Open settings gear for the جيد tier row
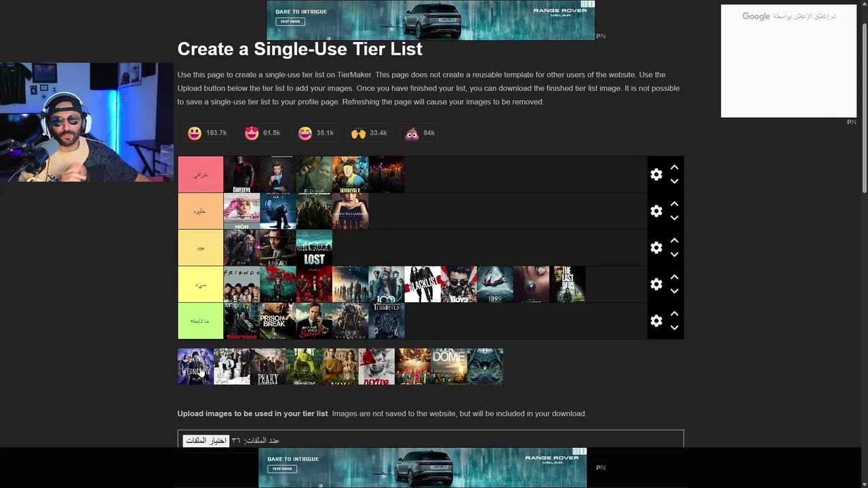 click(656, 247)
